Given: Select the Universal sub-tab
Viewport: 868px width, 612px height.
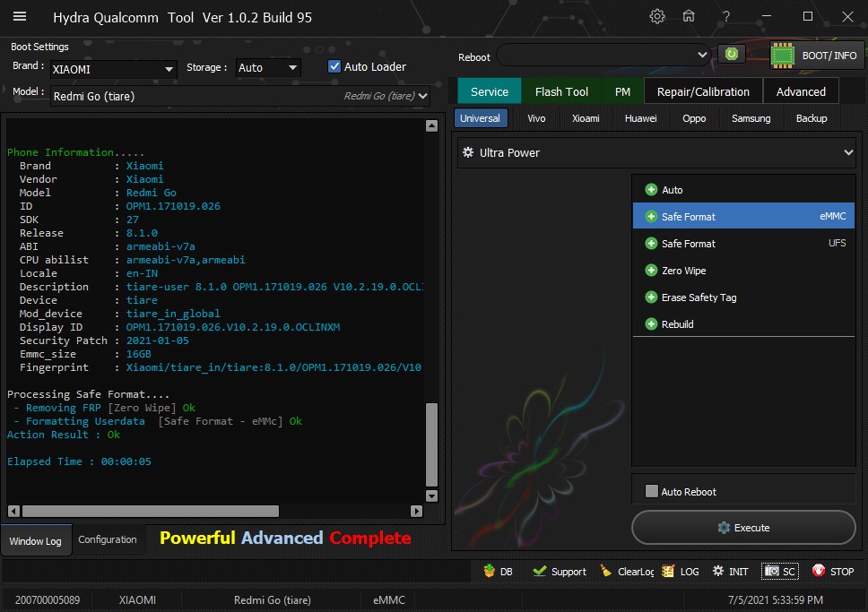Looking at the screenshot, I should point(480,118).
